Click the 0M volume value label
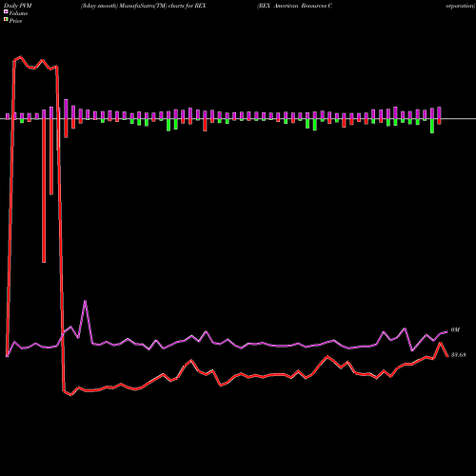Image resolution: width=476 pixels, height=476 pixels. (x=455, y=330)
